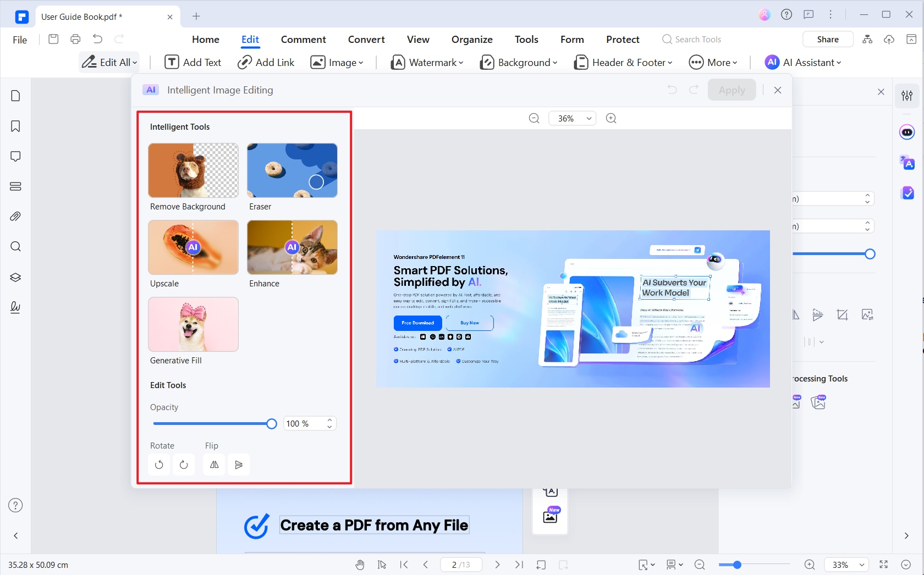Choose the Eraser intelligent tool
Viewport: 924px width, 575px height.
tap(292, 170)
